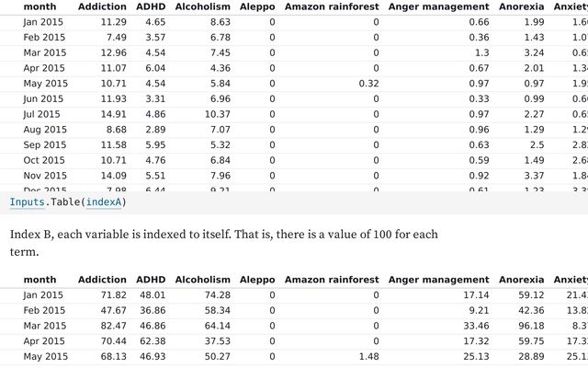This screenshot has height=368, width=588.
Task: Click the 10.37 Alcoholism value cell
Action: (x=218, y=114)
